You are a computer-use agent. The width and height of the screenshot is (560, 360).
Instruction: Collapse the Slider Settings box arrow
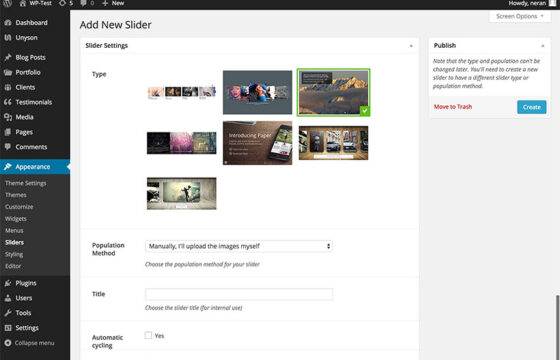(411, 46)
